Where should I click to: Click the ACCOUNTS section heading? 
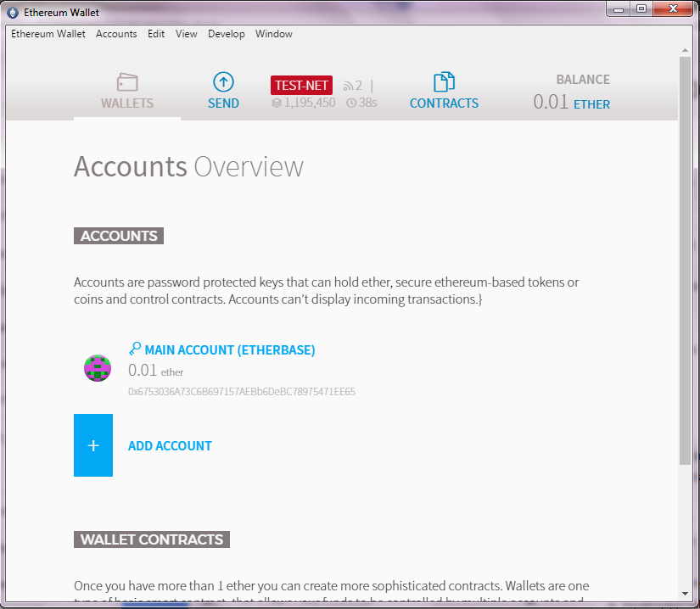click(119, 236)
